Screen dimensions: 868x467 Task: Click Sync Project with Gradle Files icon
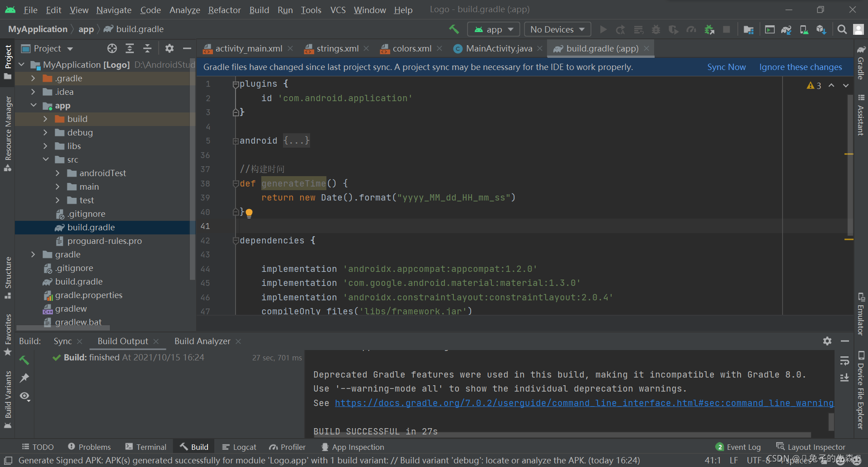(x=786, y=29)
